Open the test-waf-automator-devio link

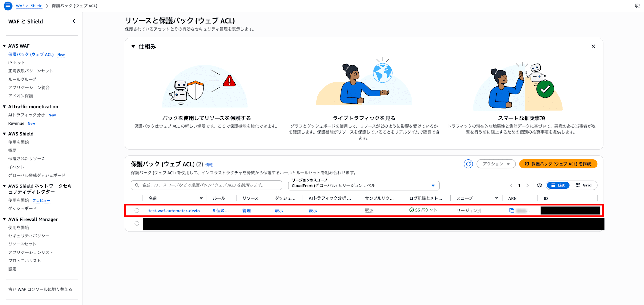click(x=174, y=211)
